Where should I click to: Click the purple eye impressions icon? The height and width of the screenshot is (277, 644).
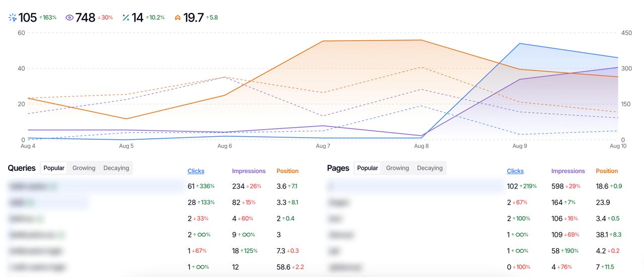point(69,18)
